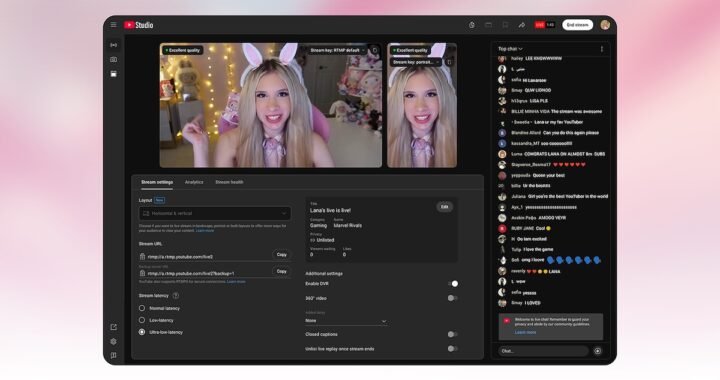Expand the Added delay None dropdown

346,321
